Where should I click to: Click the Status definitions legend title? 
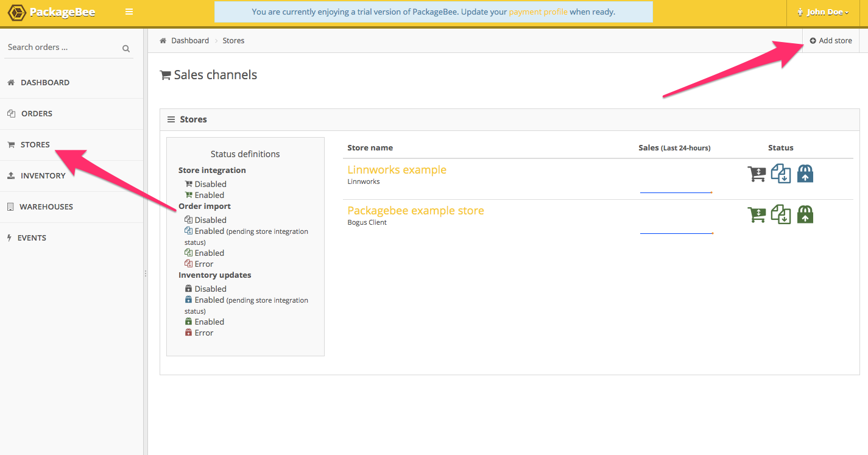(245, 154)
